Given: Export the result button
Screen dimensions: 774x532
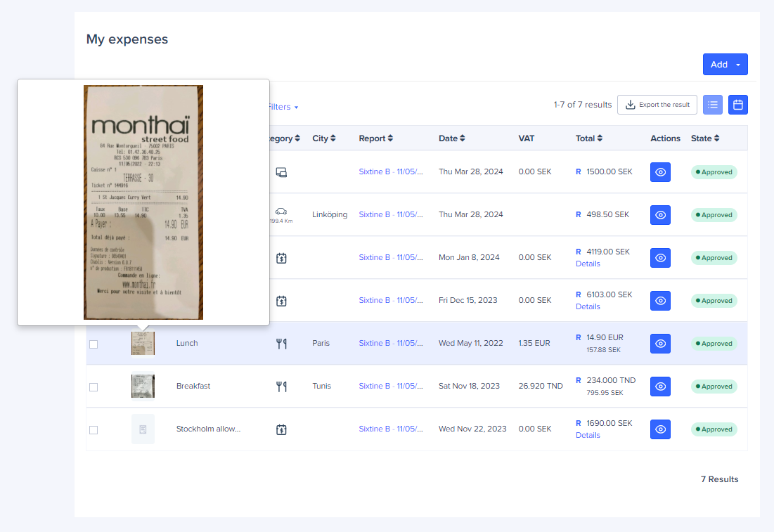Looking at the screenshot, I should 657,105.
